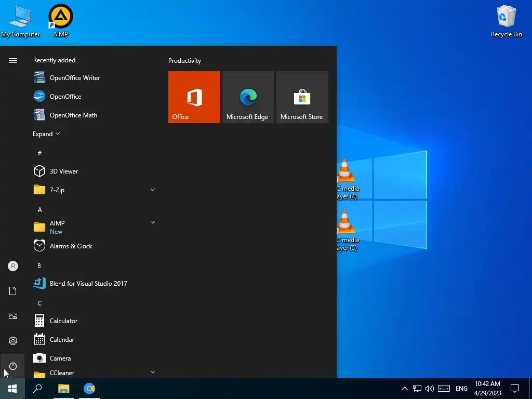Open touch keyboard tray icon
Image resolution: width=532 pixels, height=399 pixels.
coord(444,389)
